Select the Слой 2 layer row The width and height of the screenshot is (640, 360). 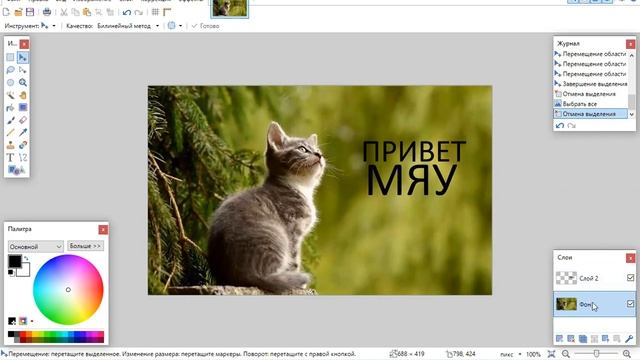coord(595,278)
